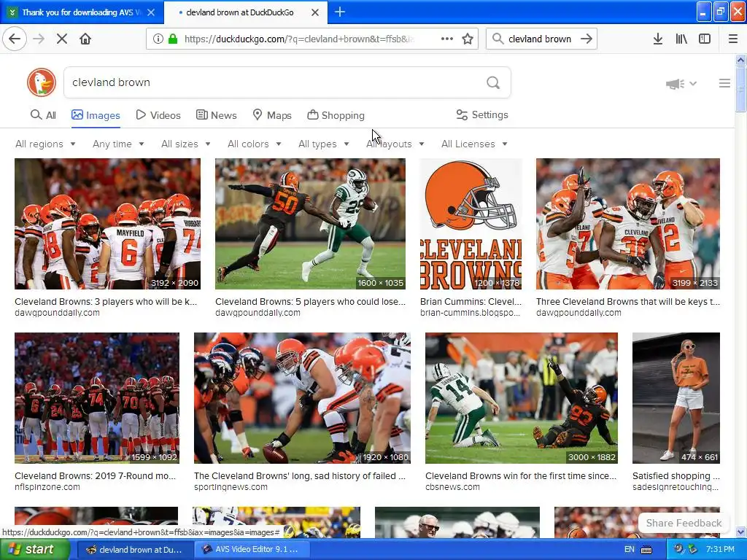Screen dimensions: 747x560
Task: Select the Images tab
Action: tap(96, 115)
